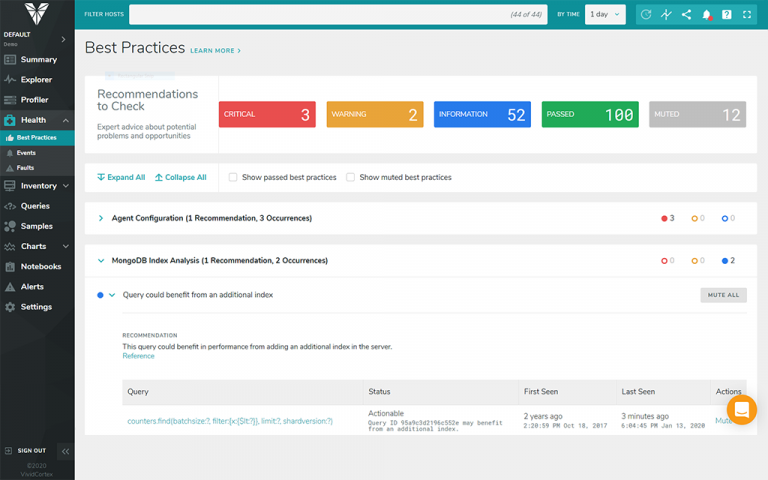Enable Show passed best practices checkbox
The image size is (768, 480).
(233, 177)
